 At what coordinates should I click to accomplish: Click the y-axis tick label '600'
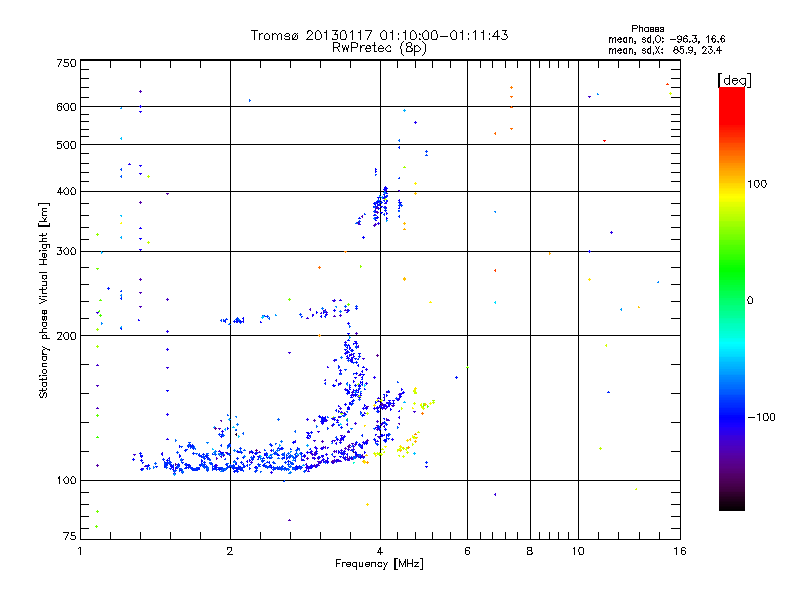pyautogui.click(x=66, y=107)
